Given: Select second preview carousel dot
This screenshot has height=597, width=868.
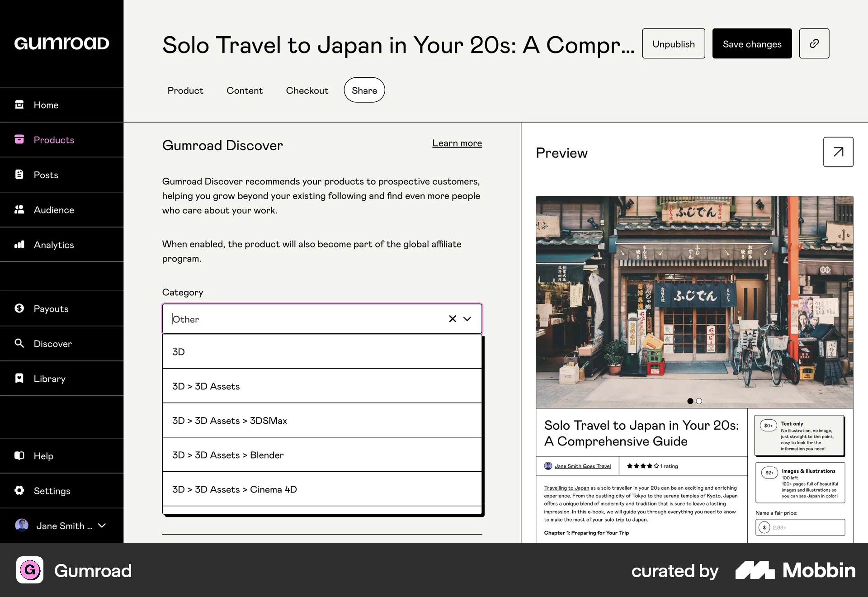Looking at the screenshot, I should [x=699, y=401].
